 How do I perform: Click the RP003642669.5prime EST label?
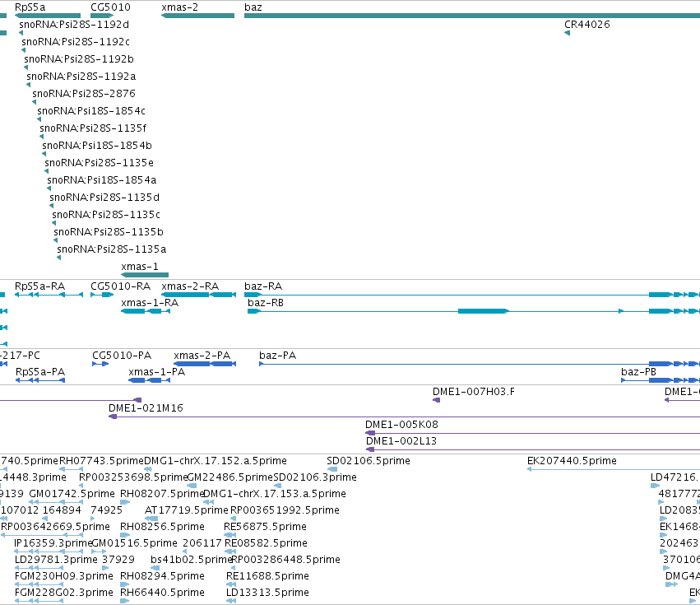click(x=55, y=528)
